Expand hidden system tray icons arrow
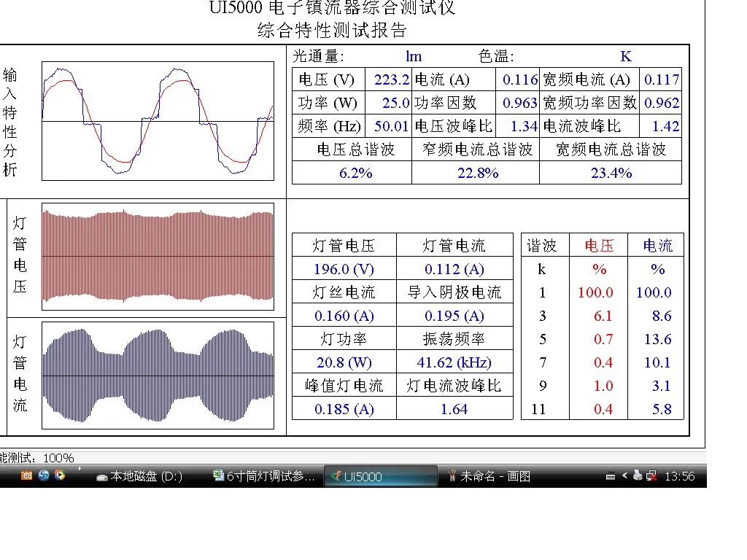Image resolution: width=747 pixels, height=560 pixels. pos(624,475)
